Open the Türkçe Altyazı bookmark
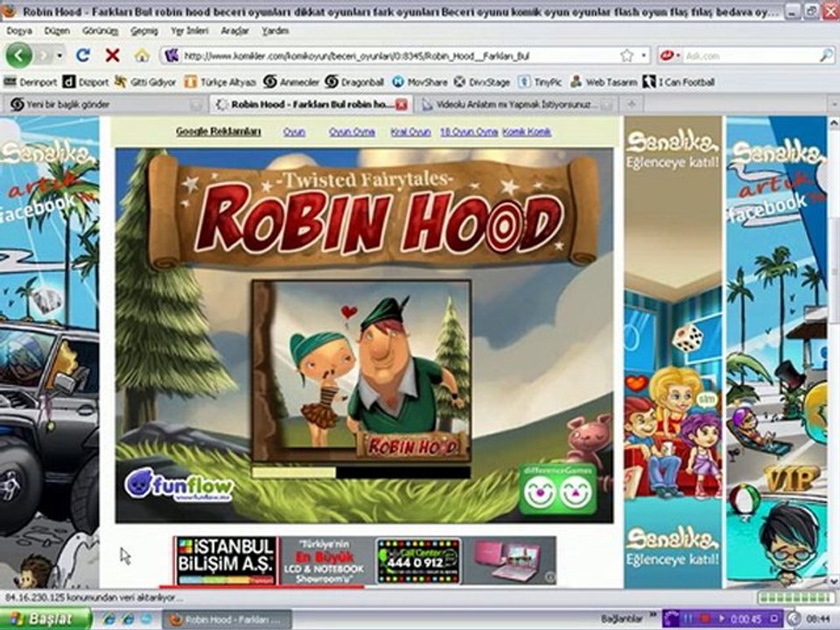The width and height of the screenshot is (840, 630). pyautogui.click(x=220, y=82)
